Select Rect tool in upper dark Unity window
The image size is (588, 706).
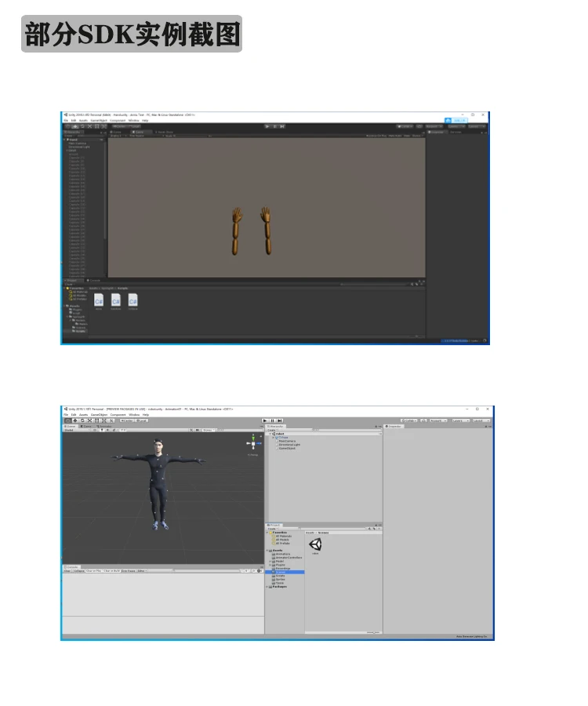pos(96,126)
